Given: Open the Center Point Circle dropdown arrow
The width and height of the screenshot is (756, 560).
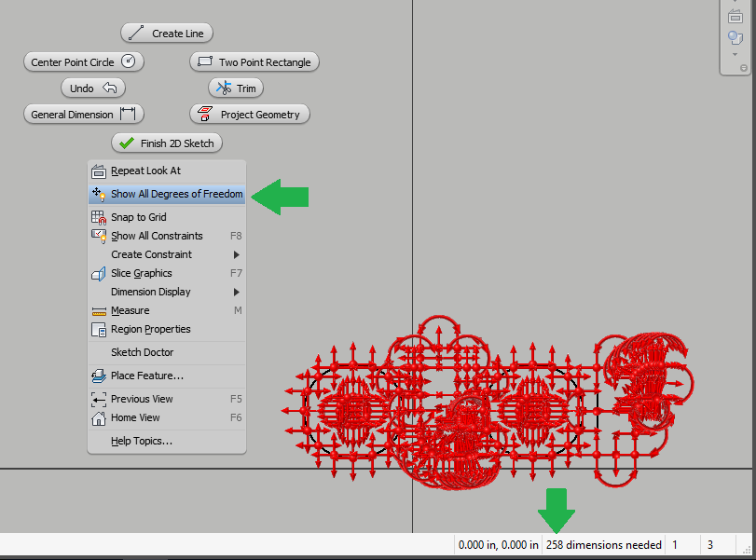Looking at the screenshot, I should pos(132,61).
